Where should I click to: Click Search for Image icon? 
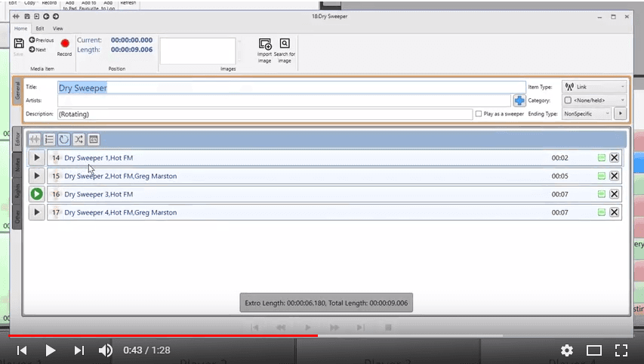[x=285, y=43]
